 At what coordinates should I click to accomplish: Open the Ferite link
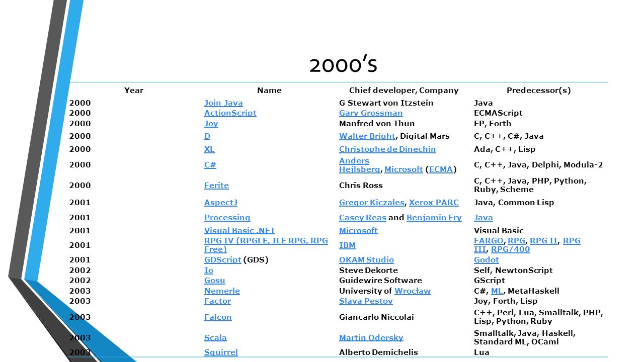click(216, 186)
